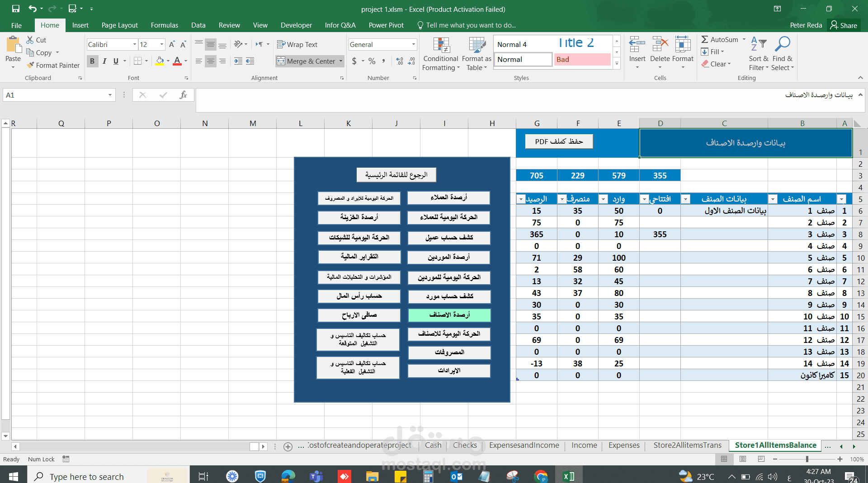The width and height of the screenshot is (868, 483).
Task: Open the File tab
Action: coord(16,25)
